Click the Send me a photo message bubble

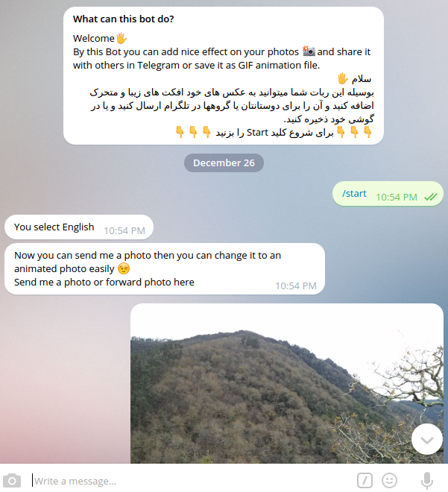(165, 269)
